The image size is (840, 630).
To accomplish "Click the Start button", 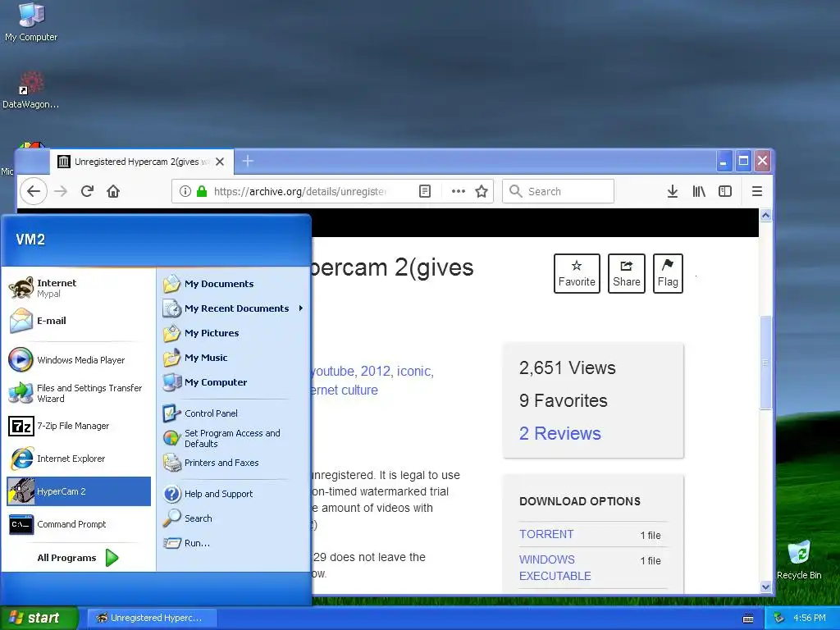I will click(39, 618).
